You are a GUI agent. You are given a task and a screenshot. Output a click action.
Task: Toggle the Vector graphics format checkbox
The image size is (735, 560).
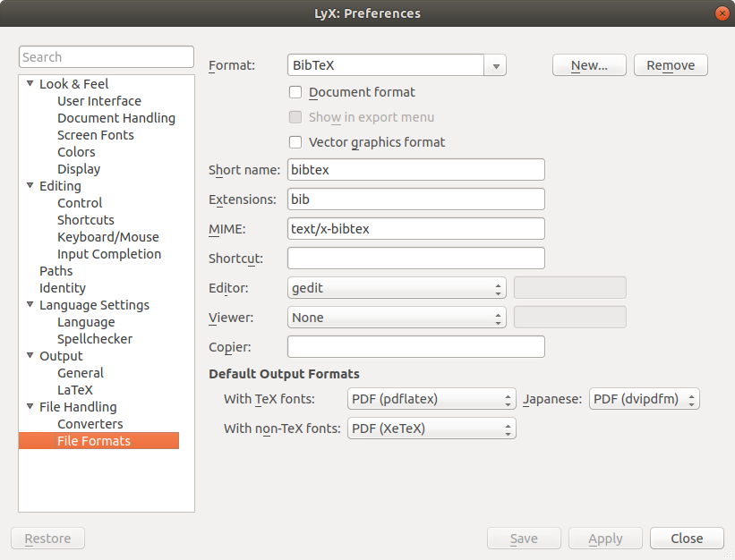click(295, 142)
